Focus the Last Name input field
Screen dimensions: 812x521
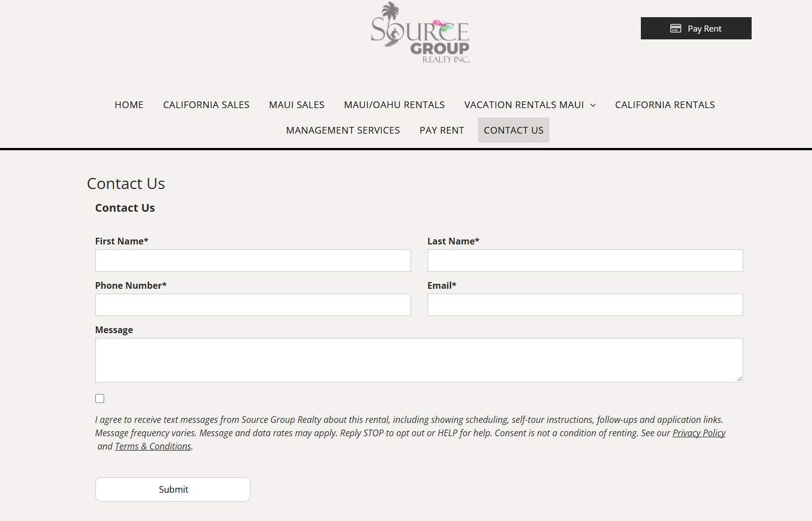click(585, 260)
